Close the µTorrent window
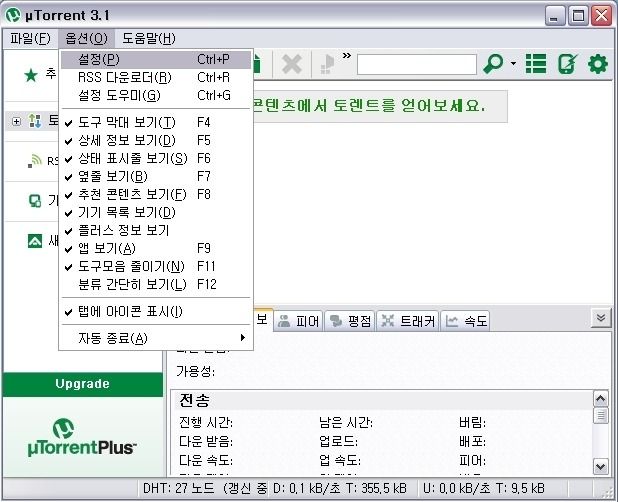The image size is (618, 502). pos(601,16)
